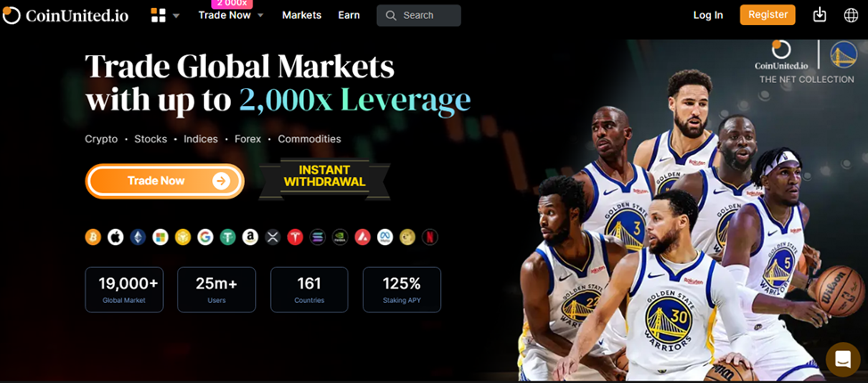Select the XRP coin icon
Viewport: 868px width, 383px height.
(273, 238)
